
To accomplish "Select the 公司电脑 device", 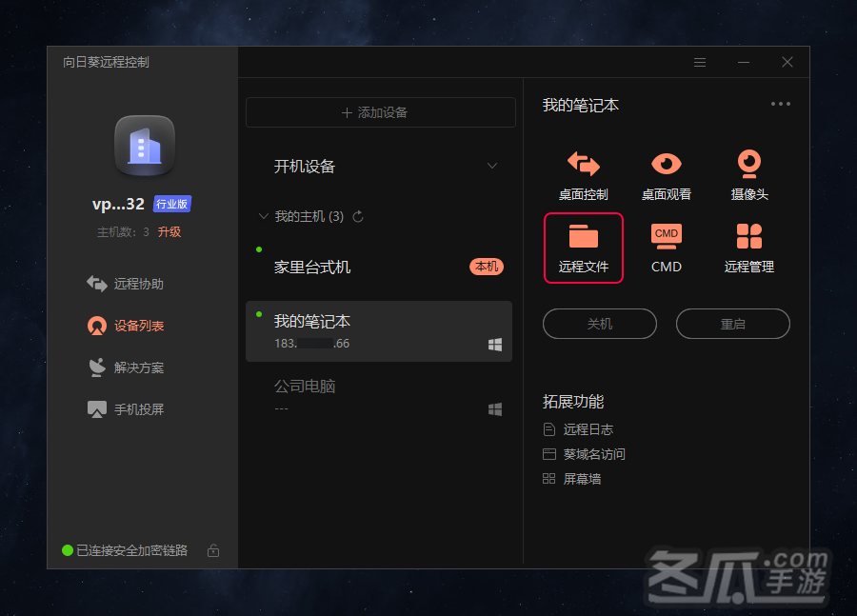I will point(379,396).
